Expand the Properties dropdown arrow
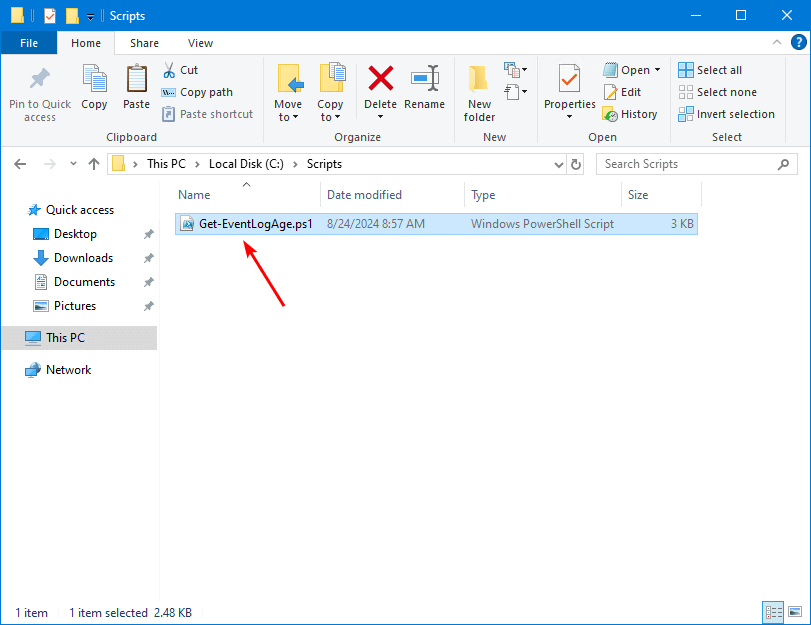This screenshot has height=625, width=811. pos(569,117)
